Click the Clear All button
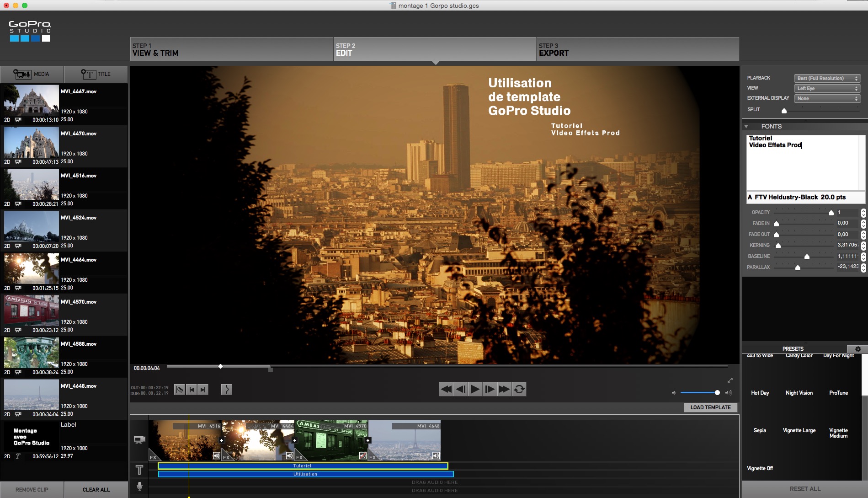This screenshot has width=868, height=498. (96, 490)
